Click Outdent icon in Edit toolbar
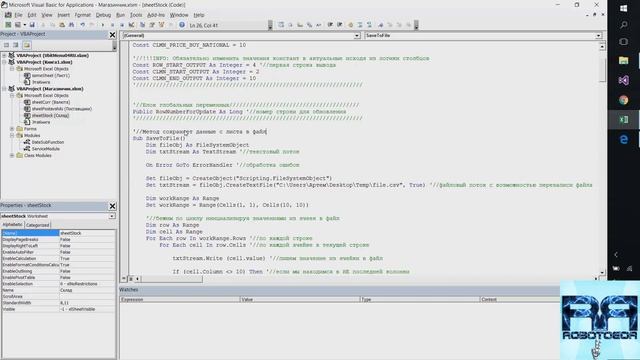Image resolution: width=640 pixels, height=360 pixels. pyautogui.click(x=340, y=25)
